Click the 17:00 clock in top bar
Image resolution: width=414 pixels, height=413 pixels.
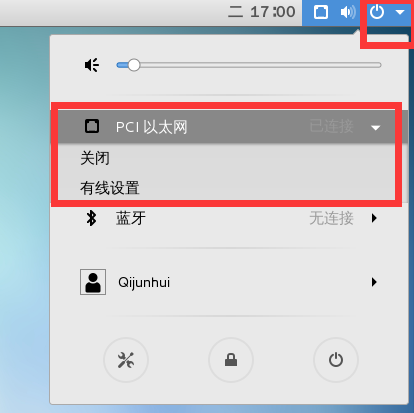click(x=273, y=12)
